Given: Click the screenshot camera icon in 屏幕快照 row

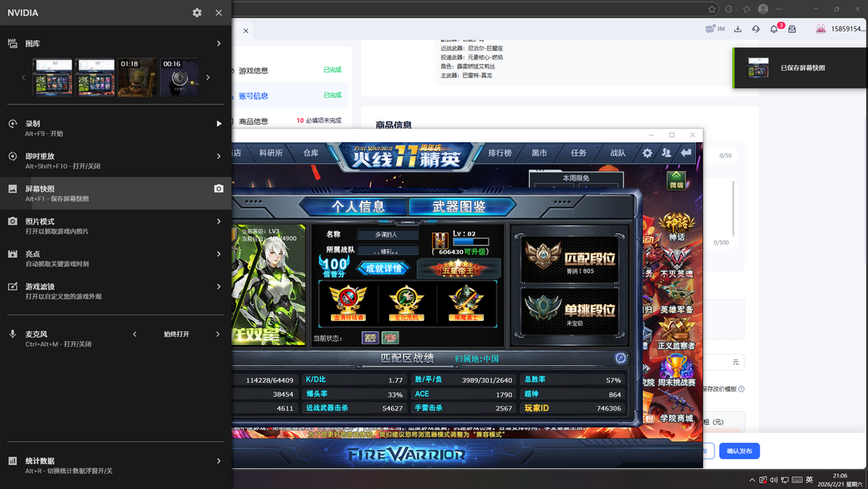Looking at the screenshot, I should (x=219, y=188).
